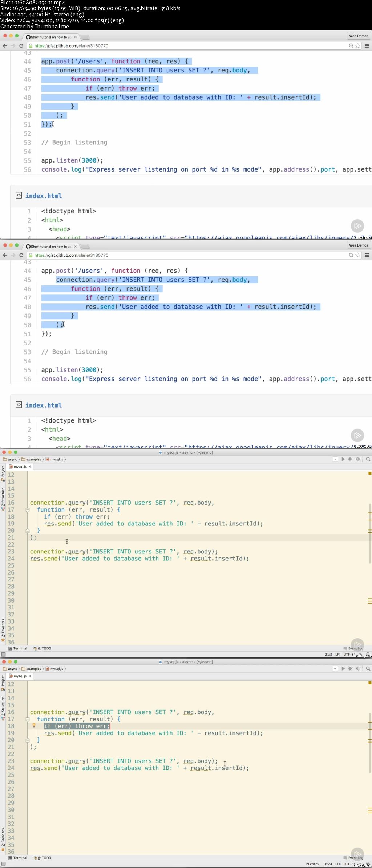Click the fold end marker at line 20, first IDE frame

(x=28, y=531)
